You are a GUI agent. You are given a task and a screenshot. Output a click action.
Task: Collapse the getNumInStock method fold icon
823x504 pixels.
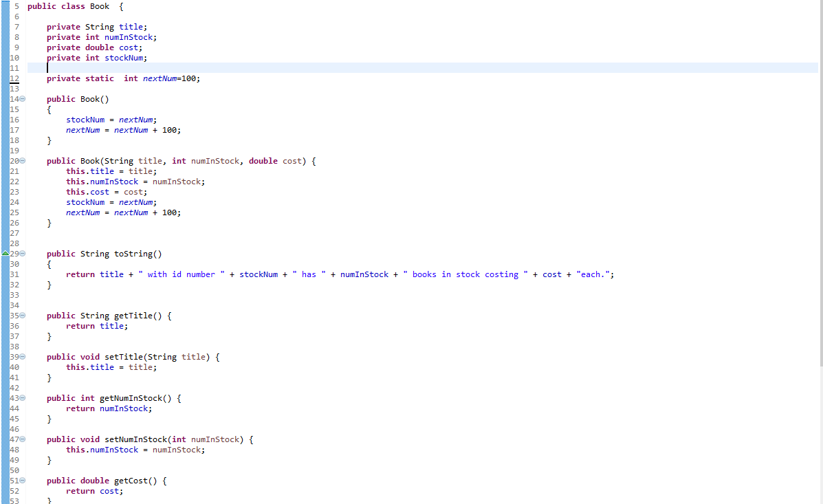[x=22, y=397]
